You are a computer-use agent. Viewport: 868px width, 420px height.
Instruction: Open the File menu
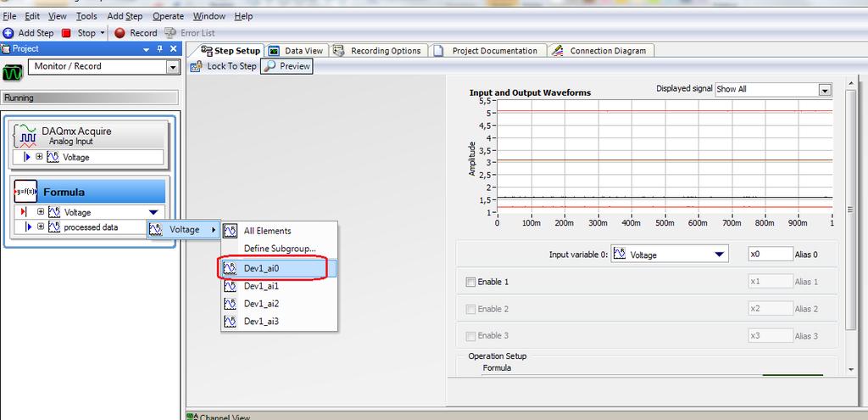[9, 17]
